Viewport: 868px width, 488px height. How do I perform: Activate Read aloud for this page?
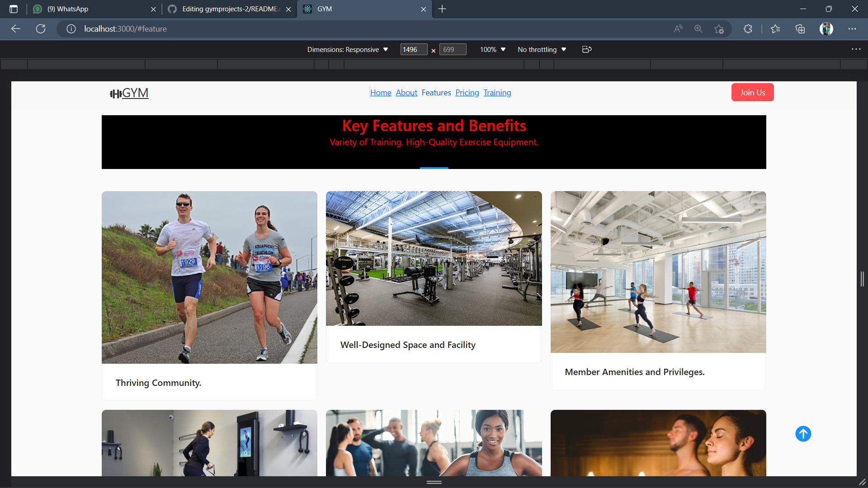[678, 28]
